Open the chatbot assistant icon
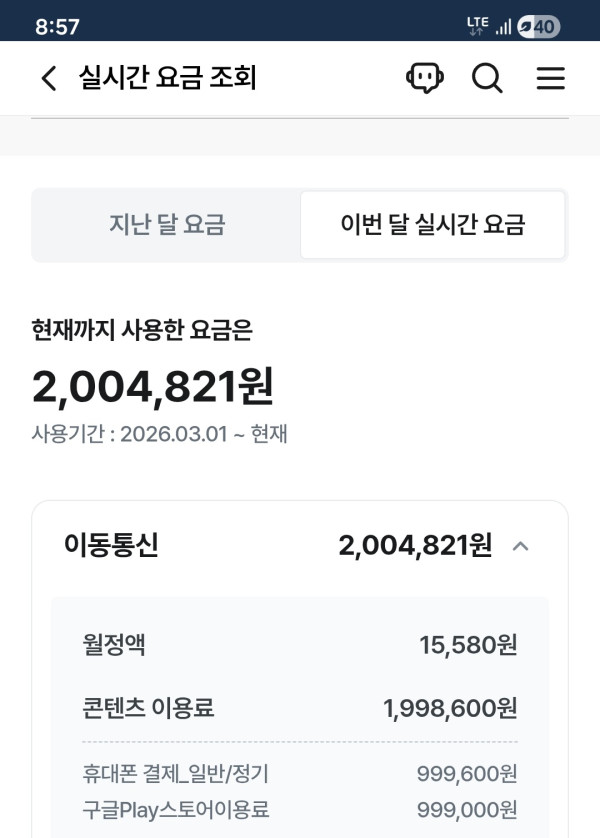Screen dimensions: 600x838 click(x=425, y=79)
